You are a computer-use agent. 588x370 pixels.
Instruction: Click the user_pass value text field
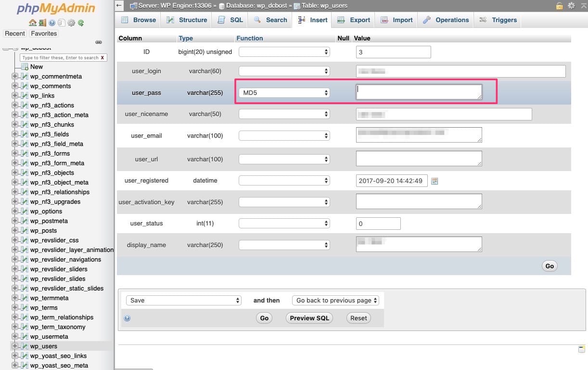(419, 92)
